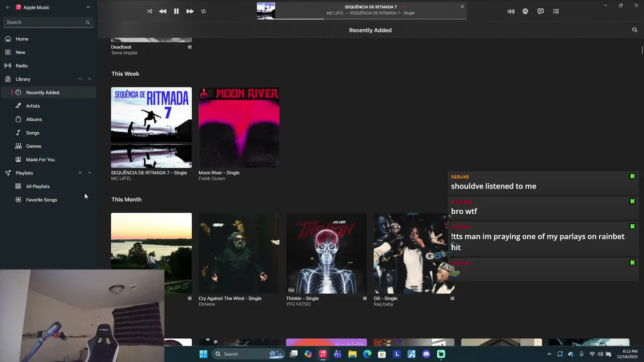
Task: Open the G6 single cover art
Action: pyautogui.click(x=414, y=253)
